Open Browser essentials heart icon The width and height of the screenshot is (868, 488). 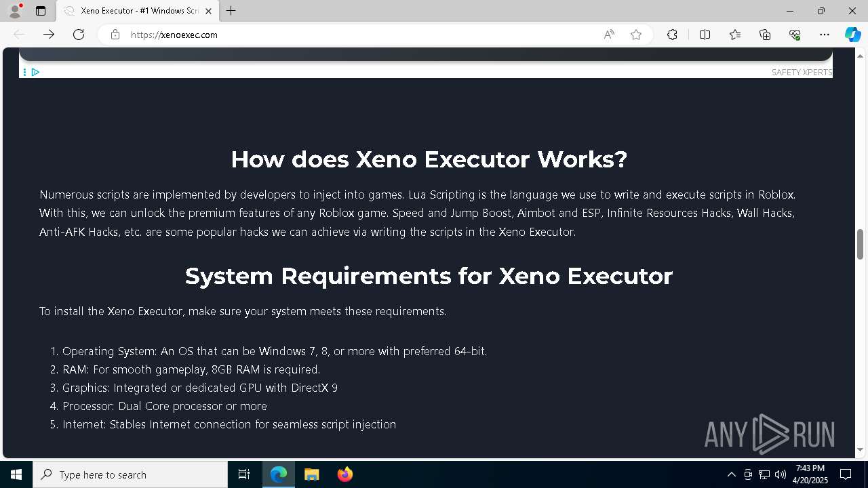795,35
